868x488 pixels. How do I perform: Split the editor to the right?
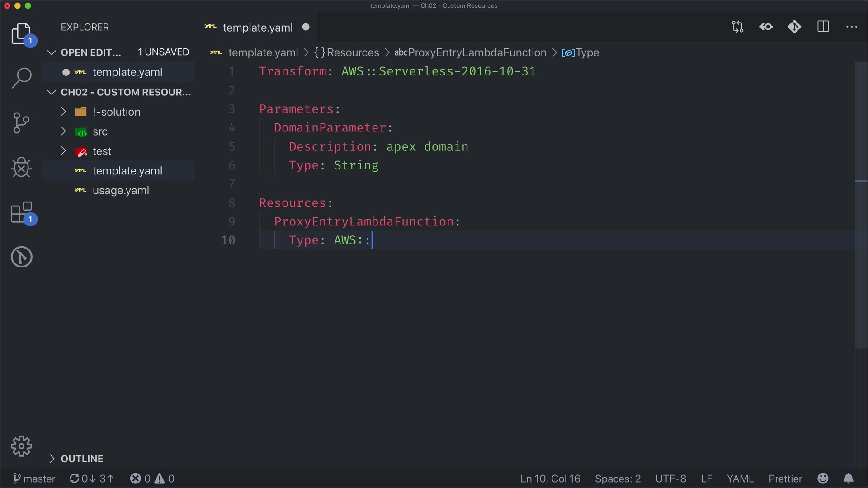click(823, 27)
